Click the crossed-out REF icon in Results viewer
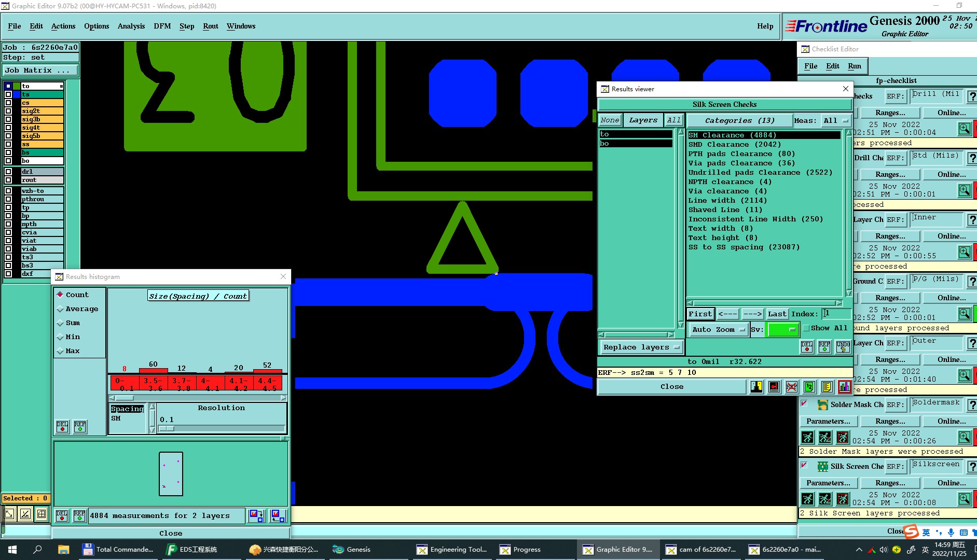The width and height of the screenshot is (977, 560). tap(792, 387)
